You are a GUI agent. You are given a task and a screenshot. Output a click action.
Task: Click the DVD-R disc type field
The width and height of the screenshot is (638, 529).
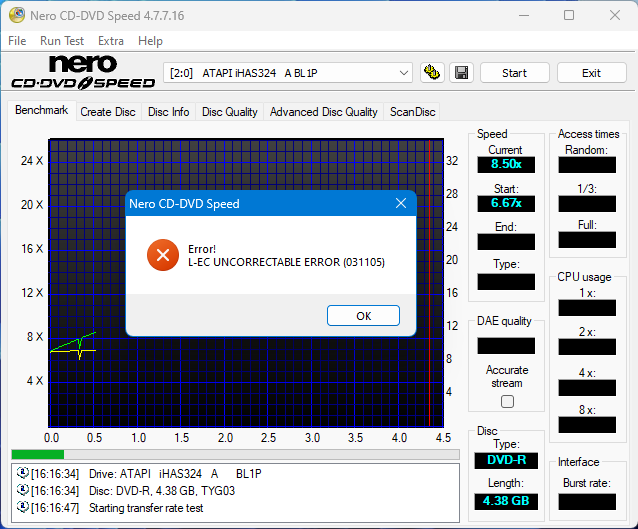click(506, 460)
